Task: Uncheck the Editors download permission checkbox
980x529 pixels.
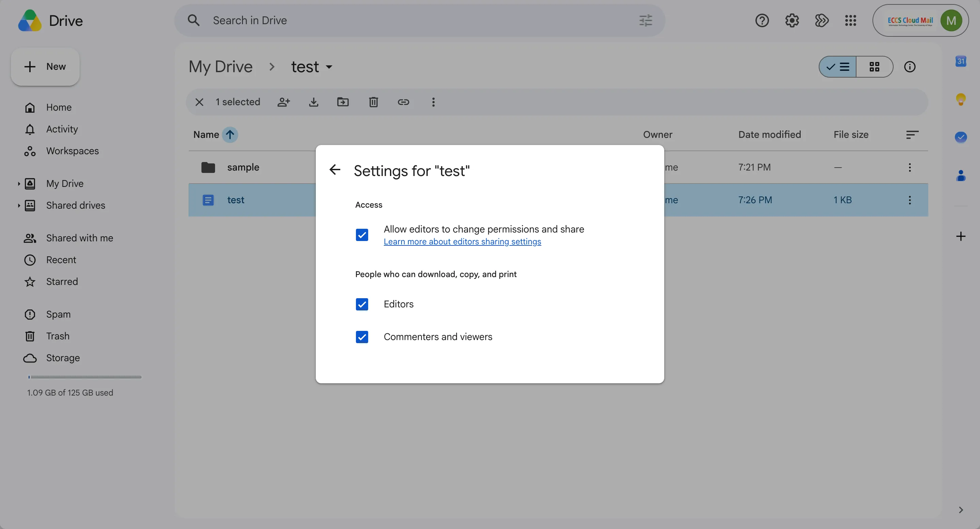Action: 362,304
